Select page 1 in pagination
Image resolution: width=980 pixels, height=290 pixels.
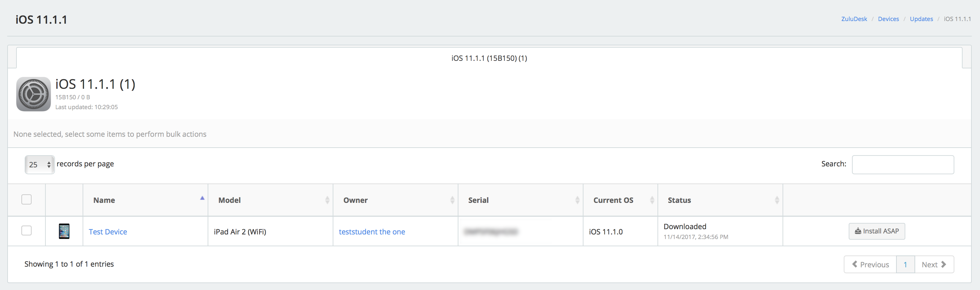click(905, 265)
